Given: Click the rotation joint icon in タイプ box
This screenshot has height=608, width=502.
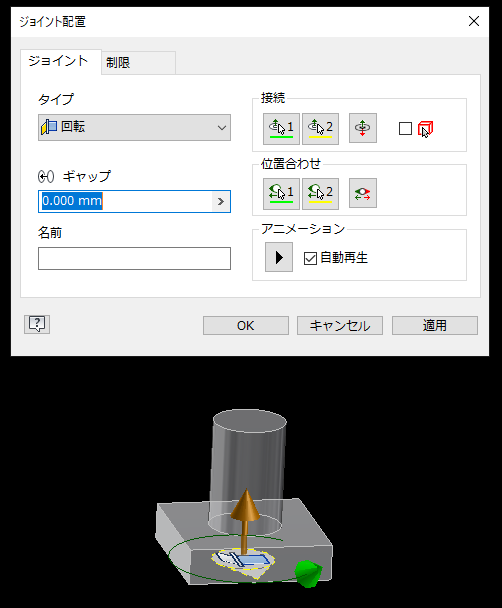Looking at the screenshot, I should (x=49, y=127).
